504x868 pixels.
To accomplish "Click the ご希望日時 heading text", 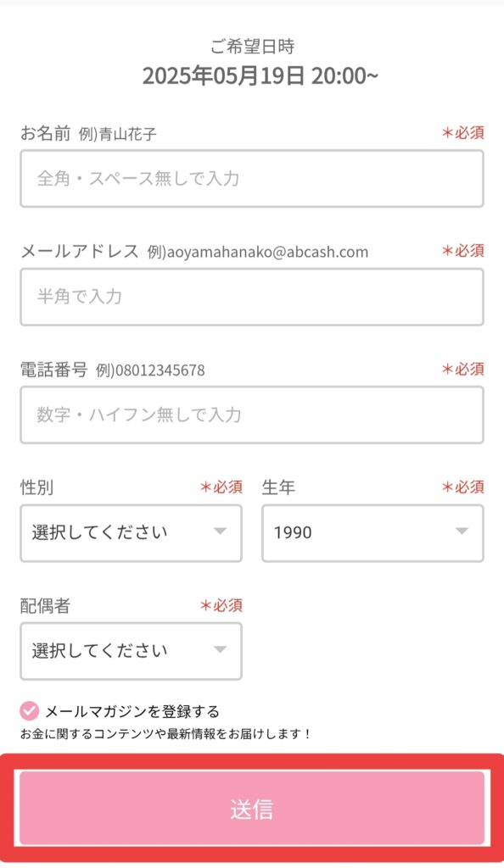I will [252, 47].
